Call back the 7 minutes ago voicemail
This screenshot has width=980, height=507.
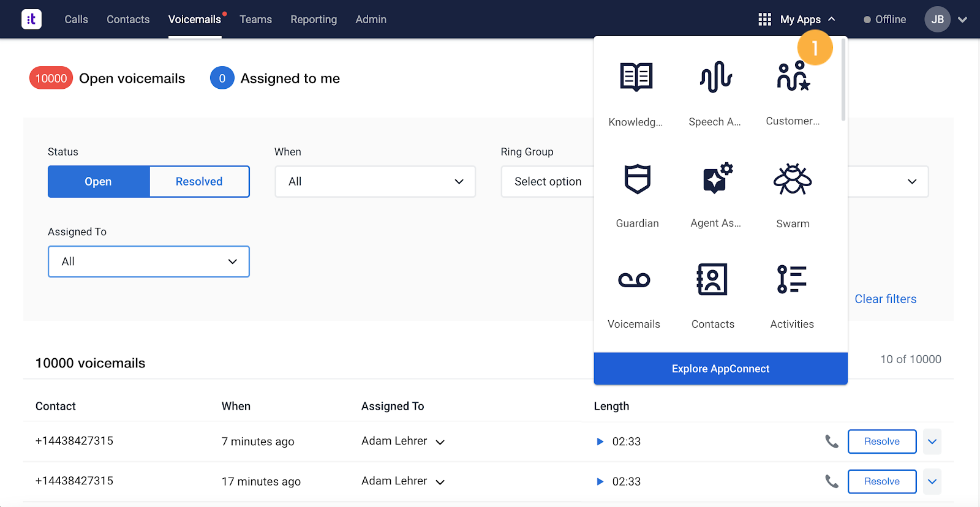[831, 441]
